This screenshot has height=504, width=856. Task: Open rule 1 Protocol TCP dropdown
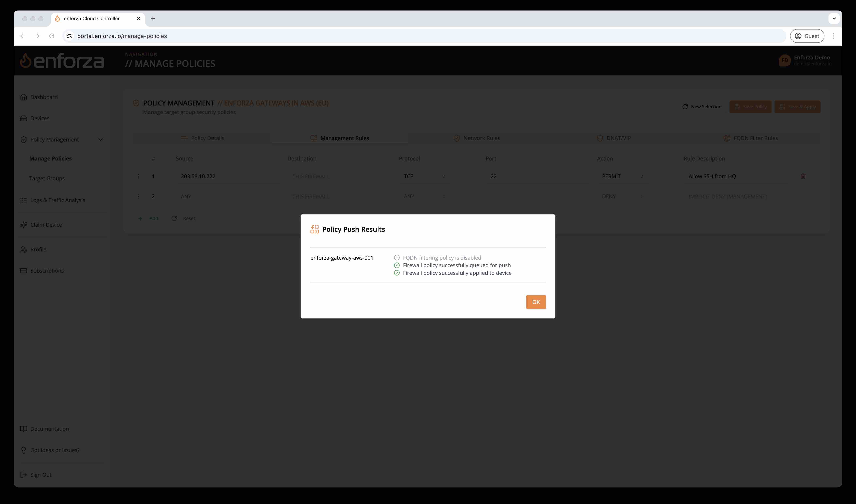point(424,176)
